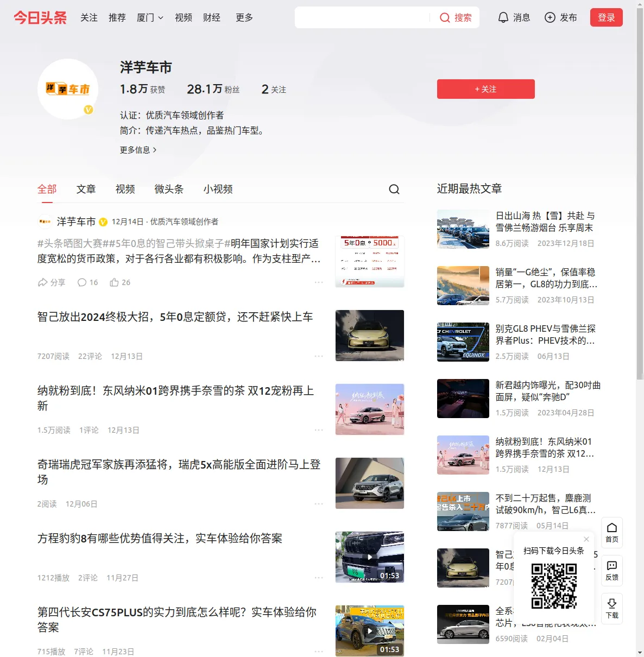
Task: Click the red 登录 button
Action: point(607,18)
